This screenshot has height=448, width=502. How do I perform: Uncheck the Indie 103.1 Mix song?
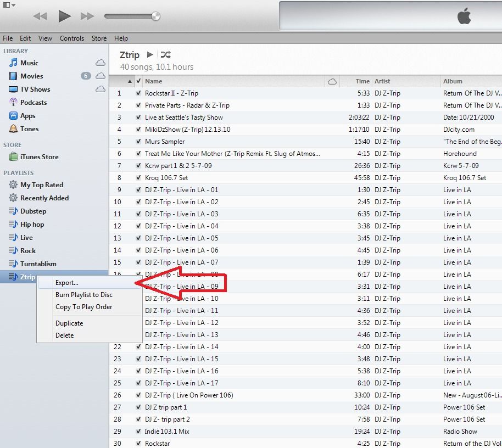coord(138,432)
